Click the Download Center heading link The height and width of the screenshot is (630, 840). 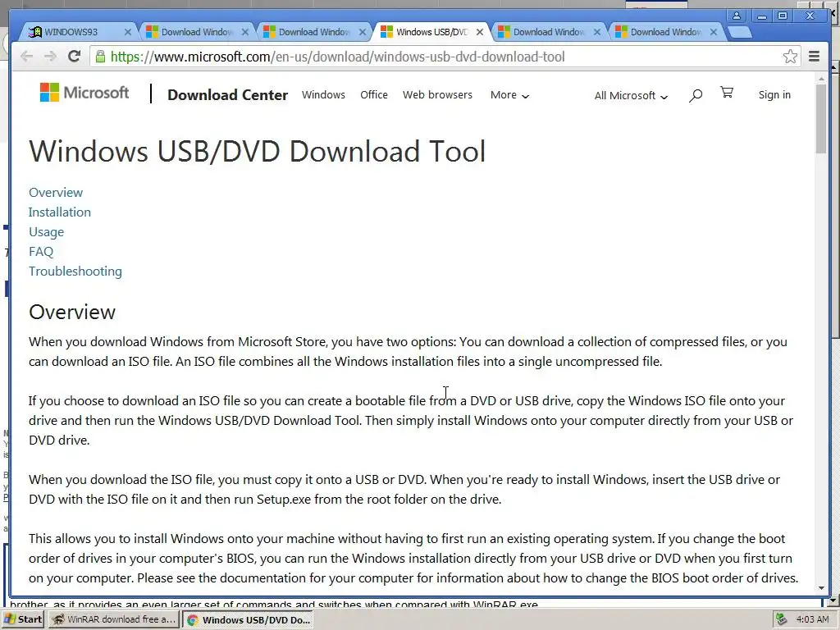tap(228, 95)
